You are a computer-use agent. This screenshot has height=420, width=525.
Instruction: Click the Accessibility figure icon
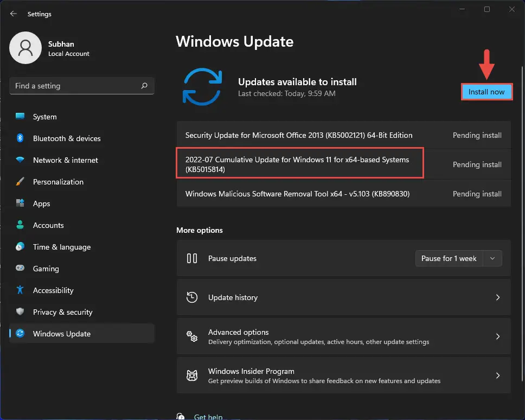[x=20, y=290]
